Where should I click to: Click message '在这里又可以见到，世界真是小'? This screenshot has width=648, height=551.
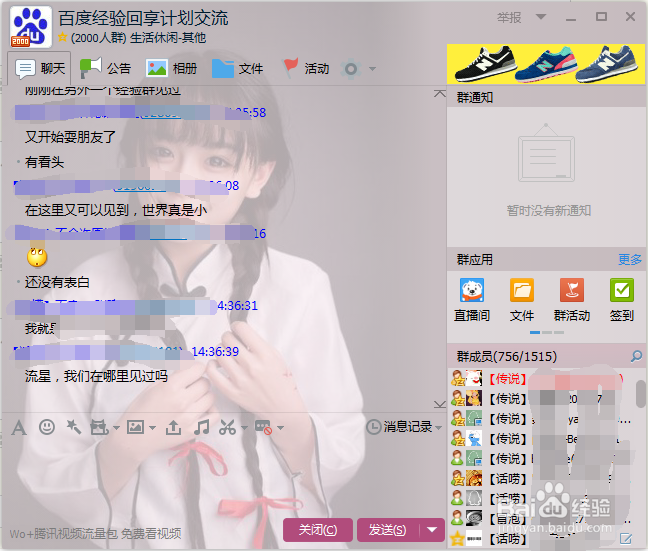coord(116,210)
